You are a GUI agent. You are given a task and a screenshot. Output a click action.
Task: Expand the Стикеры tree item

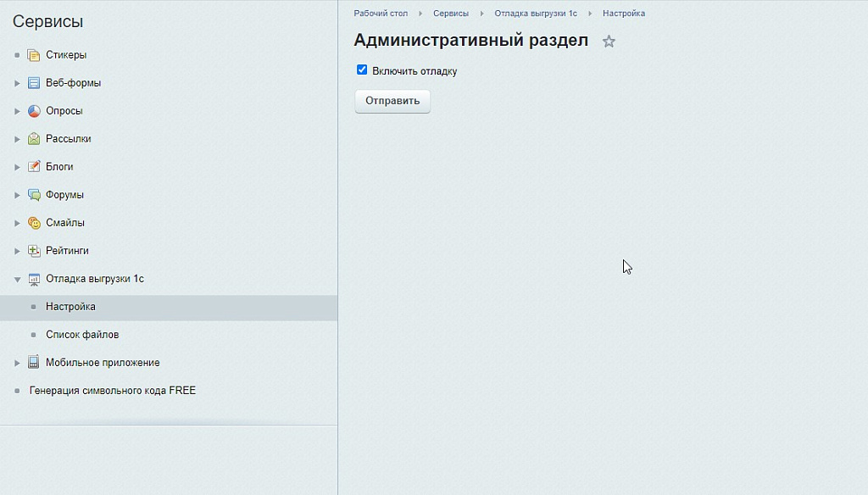[x=16, y=54]
